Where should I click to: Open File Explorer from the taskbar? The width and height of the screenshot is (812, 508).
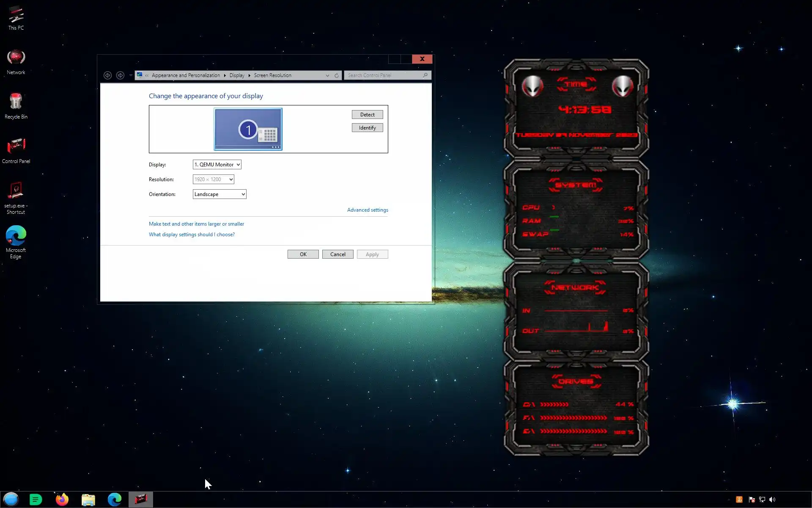click(88, 500)
